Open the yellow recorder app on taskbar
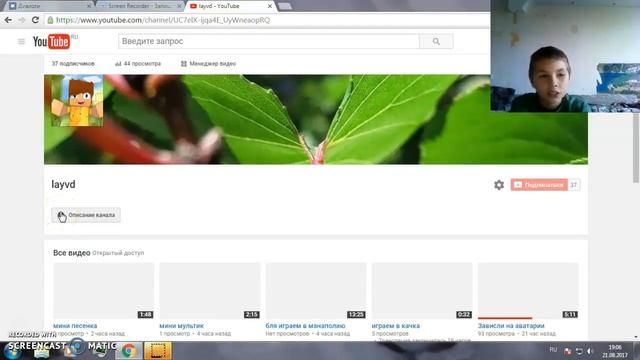The height and width of the screenshot is (360, 640). [158, 351]
